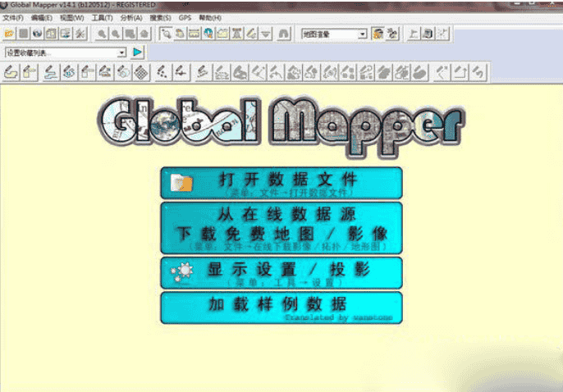563x392 pixels.
Task: Click the 显示设置 / 投影 button
Action: 281,272
